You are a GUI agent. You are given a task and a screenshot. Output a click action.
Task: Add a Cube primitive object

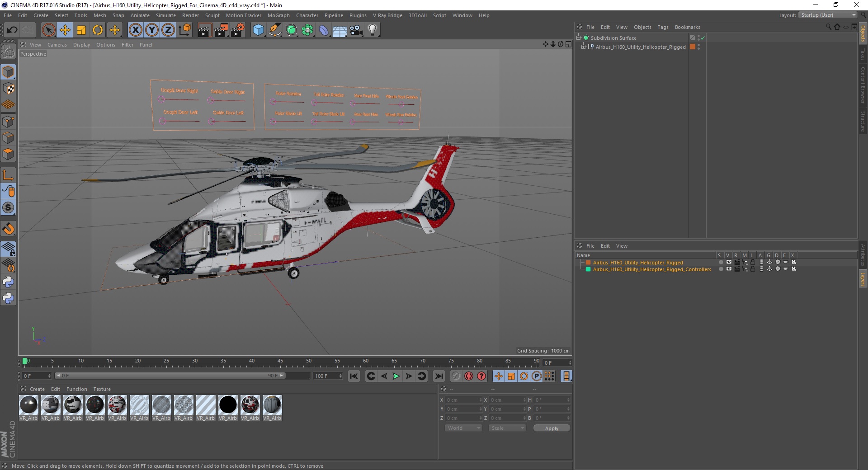[258, 30]
